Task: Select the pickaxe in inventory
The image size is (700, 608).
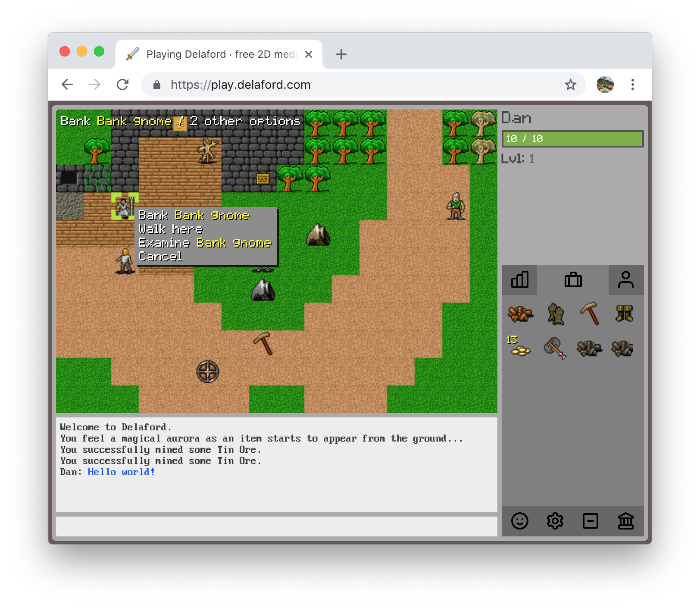Action: [x=590, y=313]
